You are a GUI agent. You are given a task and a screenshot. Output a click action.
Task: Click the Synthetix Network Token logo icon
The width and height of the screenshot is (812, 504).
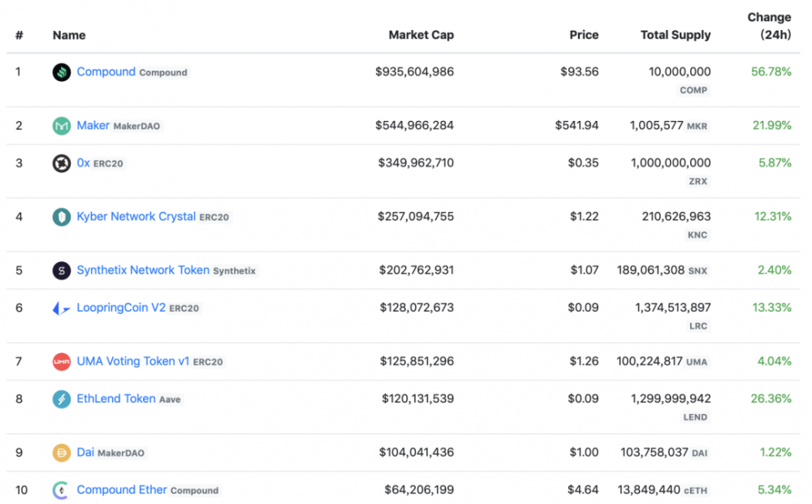(x=62, y=270)
